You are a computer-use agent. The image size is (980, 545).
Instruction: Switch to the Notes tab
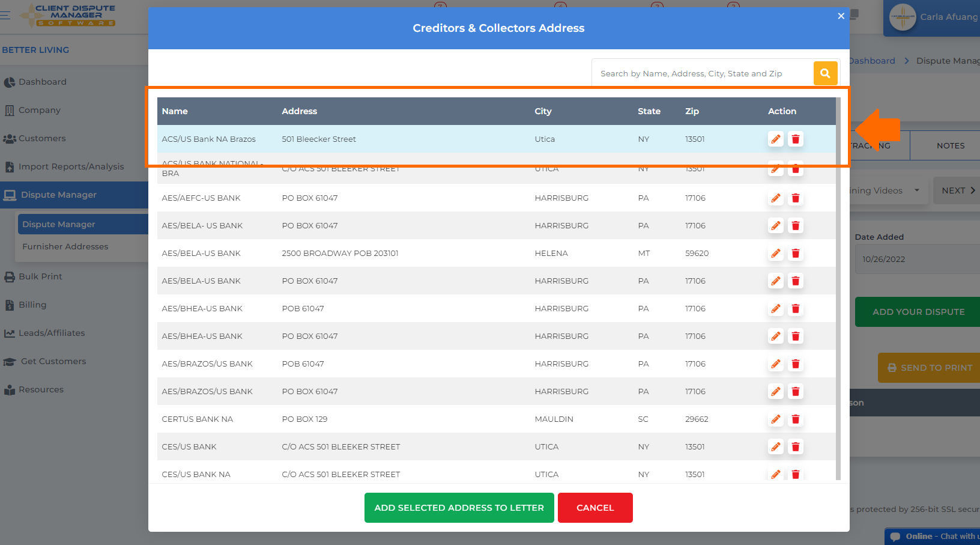(x=951, y=145)
